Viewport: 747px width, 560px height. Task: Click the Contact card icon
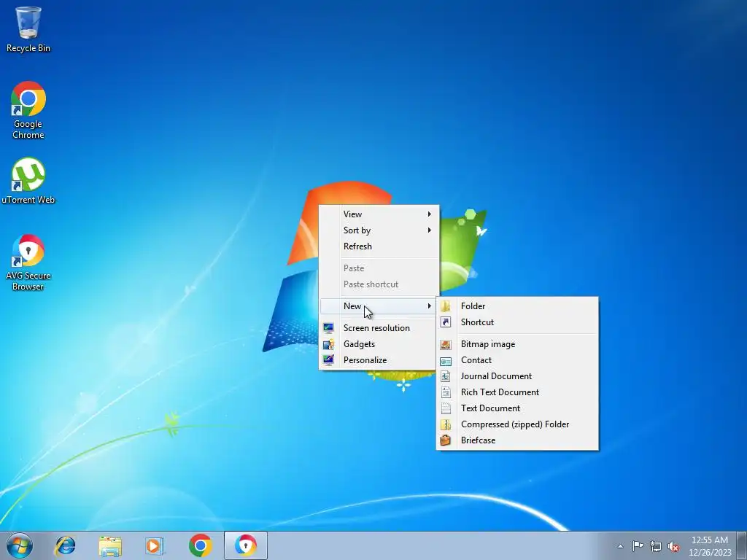[x=446, y=362]
